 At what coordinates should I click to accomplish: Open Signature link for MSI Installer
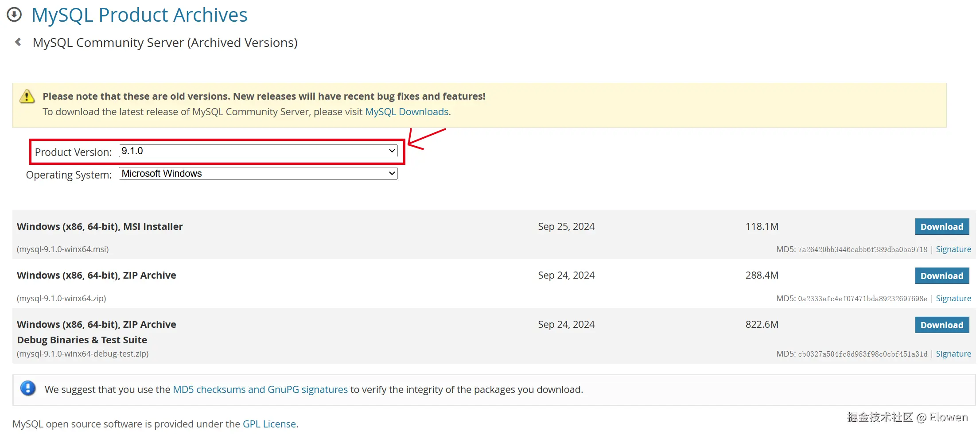(953, 249)
